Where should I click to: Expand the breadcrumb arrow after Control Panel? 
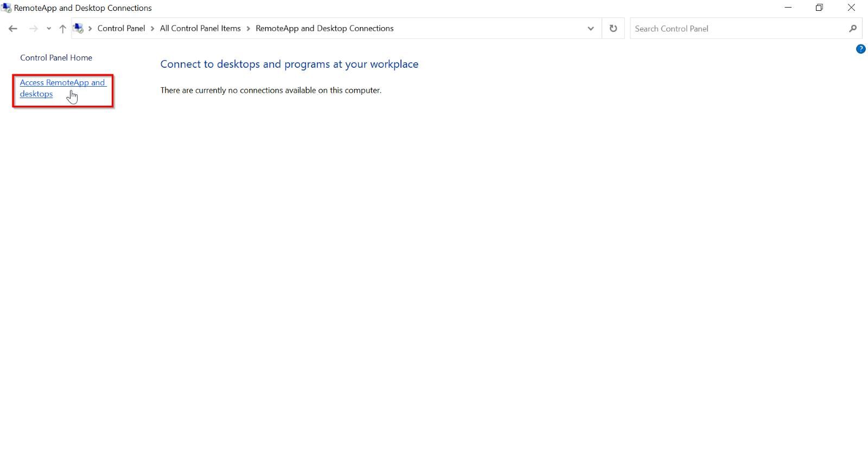(152, 28)
